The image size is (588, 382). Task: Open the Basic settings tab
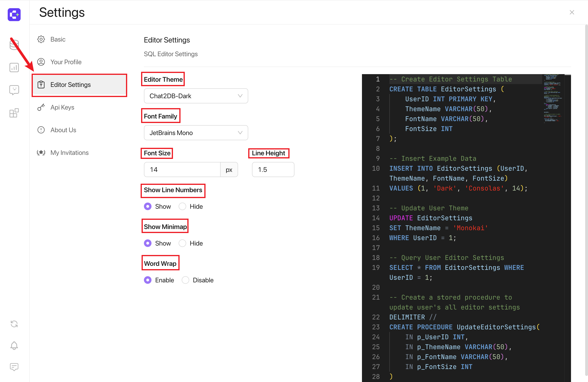click(79, 39)
